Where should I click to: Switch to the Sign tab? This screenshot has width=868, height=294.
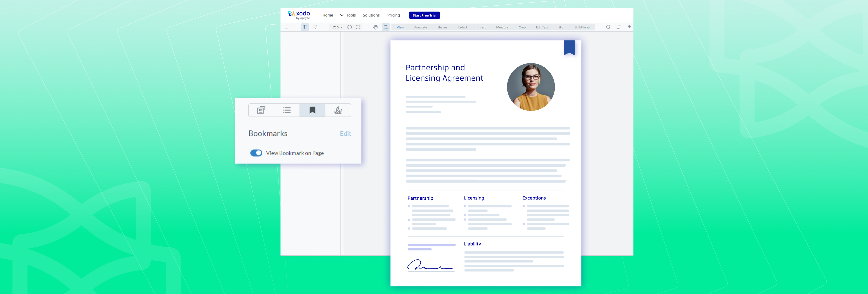point(561,27)
